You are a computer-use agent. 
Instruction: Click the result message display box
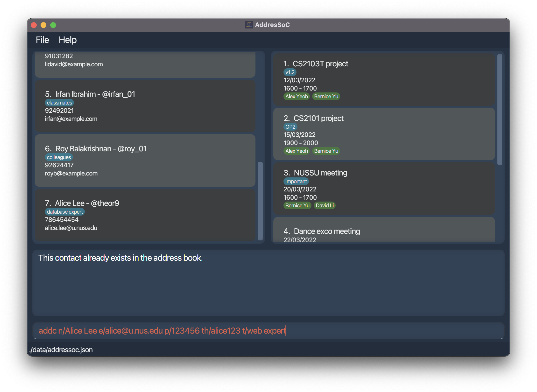268,282
